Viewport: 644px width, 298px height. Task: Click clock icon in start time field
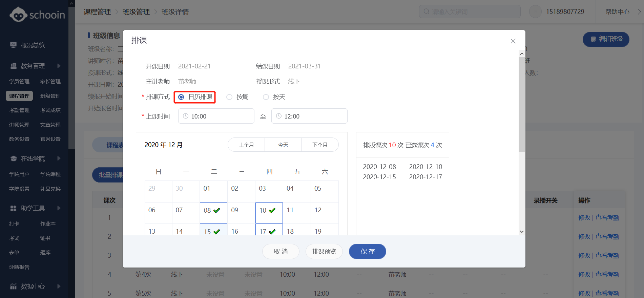tap(186, 116)
